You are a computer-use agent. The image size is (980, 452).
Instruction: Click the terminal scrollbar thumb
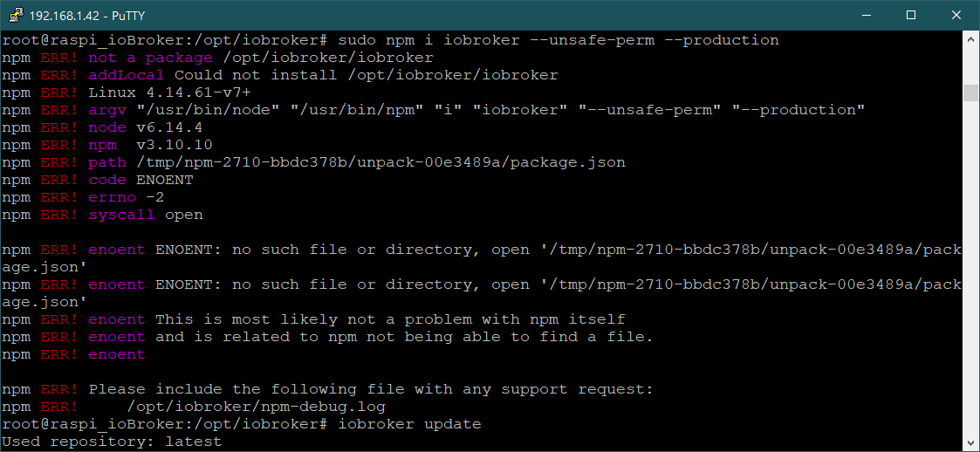pyautogui.click(x=970, y=92)
